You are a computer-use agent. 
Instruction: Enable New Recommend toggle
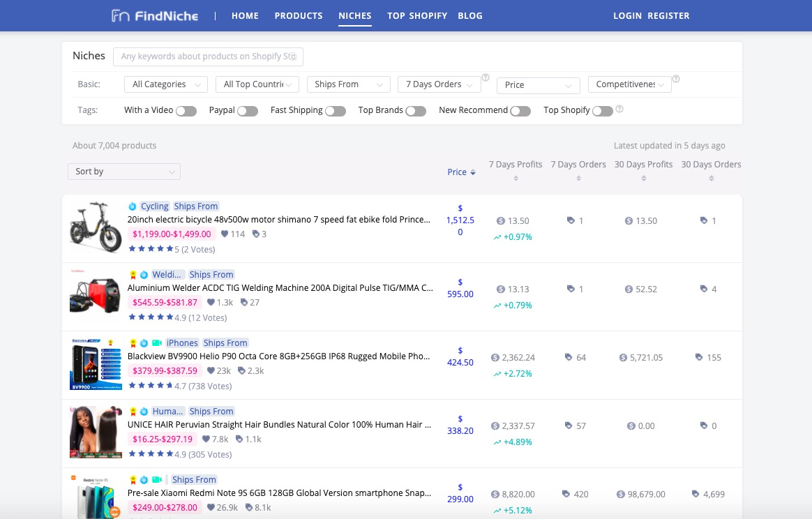pos(520,111)
